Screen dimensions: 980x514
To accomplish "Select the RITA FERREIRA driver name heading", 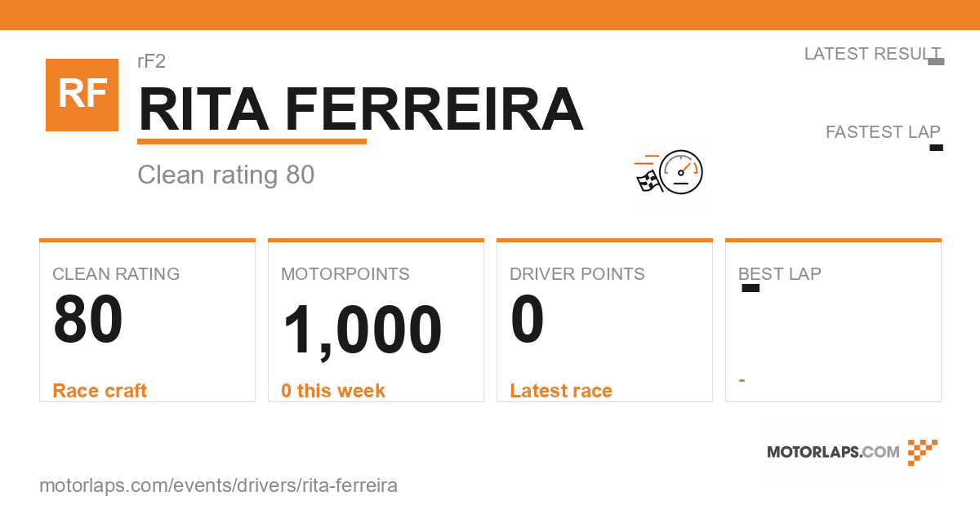I will [361, 109].
